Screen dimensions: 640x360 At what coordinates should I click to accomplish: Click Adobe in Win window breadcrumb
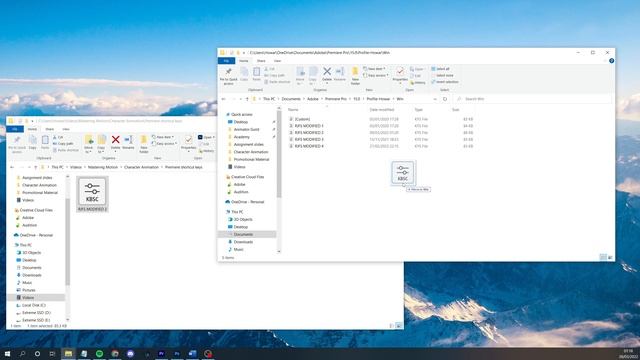click(313, 99)
